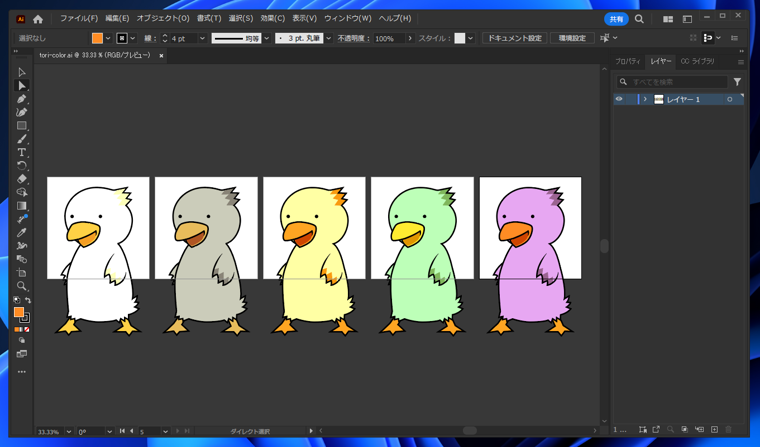
Task: Select the Rotate tool
Action: tap(22, 166)
